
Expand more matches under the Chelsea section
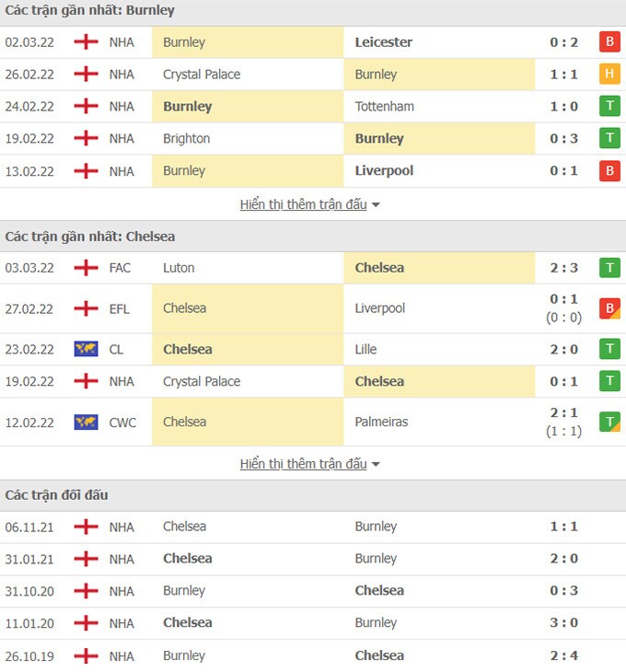[310, 464]
